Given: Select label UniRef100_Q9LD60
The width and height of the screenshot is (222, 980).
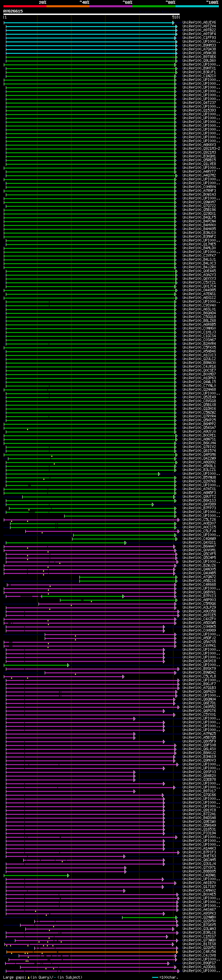Looking at the screenshot, I should pos(199,60).
